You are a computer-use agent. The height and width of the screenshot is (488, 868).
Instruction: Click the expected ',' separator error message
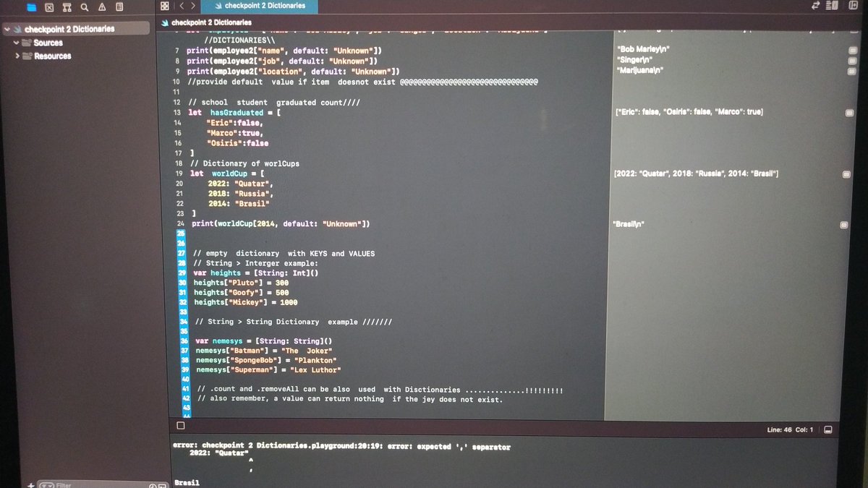pyautogui.click(x=341, y=447)
